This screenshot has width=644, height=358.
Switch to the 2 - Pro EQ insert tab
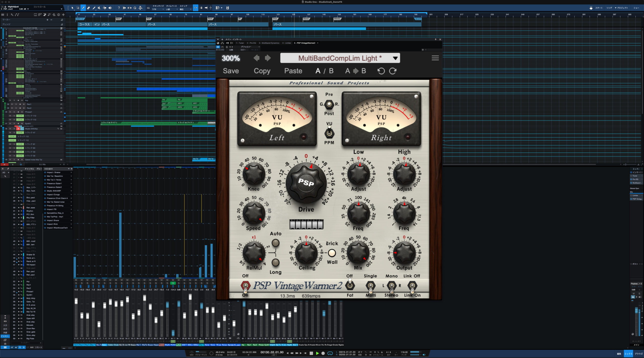pos(251,43)
